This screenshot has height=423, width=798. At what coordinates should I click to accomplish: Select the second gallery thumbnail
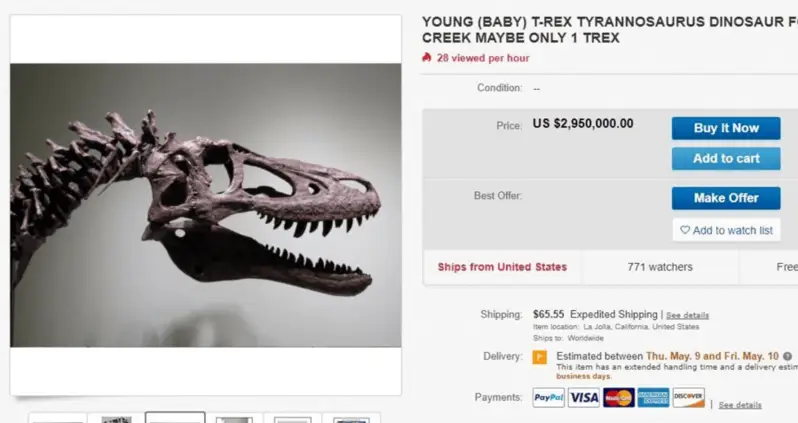click(116, 419)
